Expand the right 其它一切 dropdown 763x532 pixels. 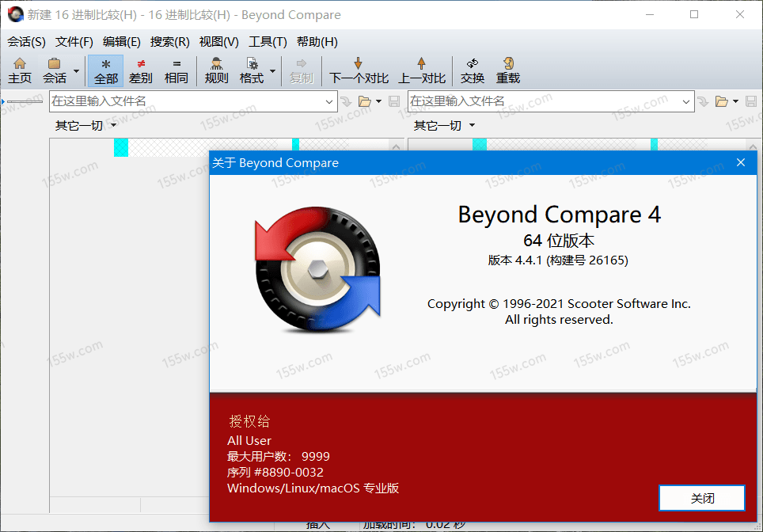(x=473, y=126)
